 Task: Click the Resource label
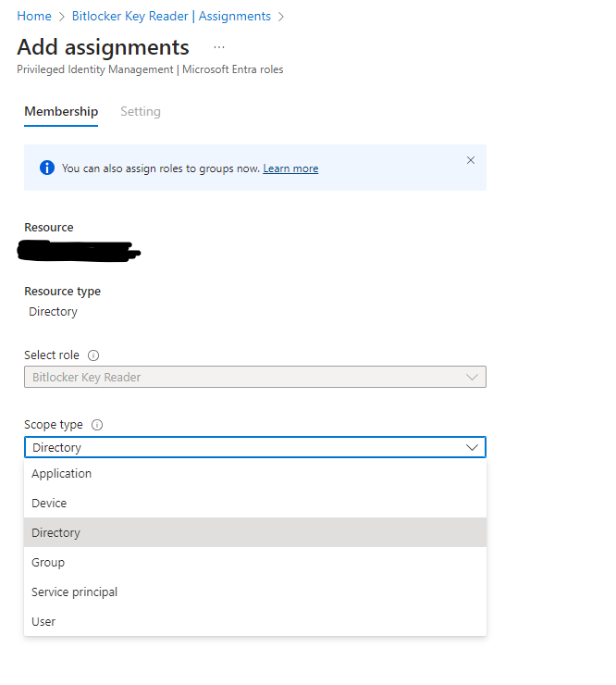click(x=49, y=228)
